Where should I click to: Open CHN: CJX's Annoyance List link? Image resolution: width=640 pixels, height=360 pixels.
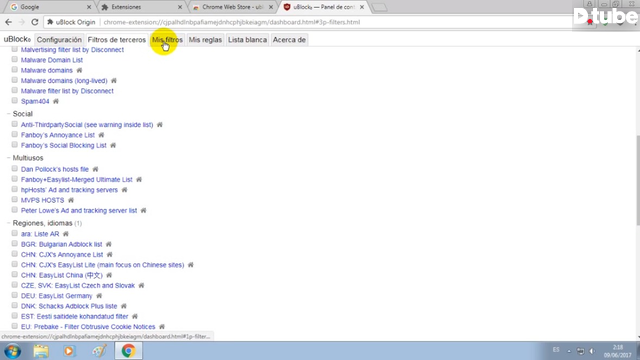pyautogui.click(x=62, y=254)
